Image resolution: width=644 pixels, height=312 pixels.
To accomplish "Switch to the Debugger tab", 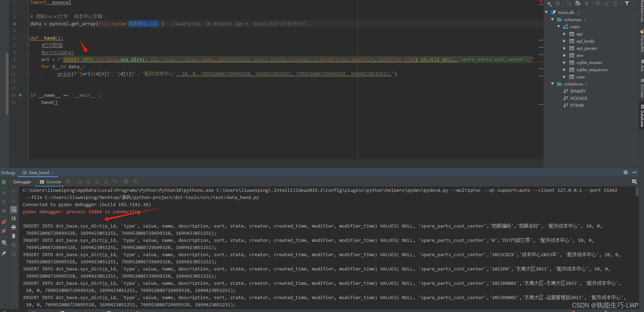I will [22, 182].
